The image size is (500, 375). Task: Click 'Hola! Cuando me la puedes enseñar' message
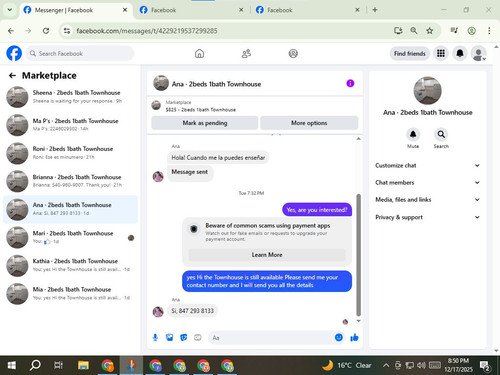(218, 157)
